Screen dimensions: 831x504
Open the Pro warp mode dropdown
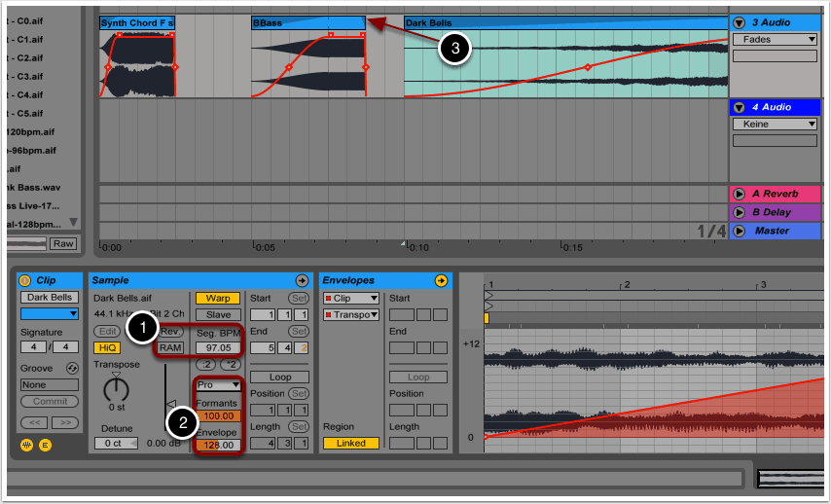coord(217,384)
